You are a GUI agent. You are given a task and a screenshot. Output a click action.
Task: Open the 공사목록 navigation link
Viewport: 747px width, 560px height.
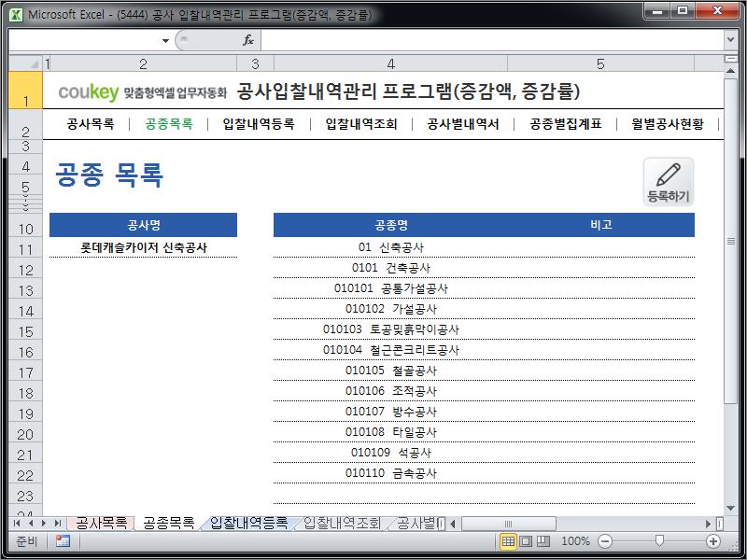point(91,124)
